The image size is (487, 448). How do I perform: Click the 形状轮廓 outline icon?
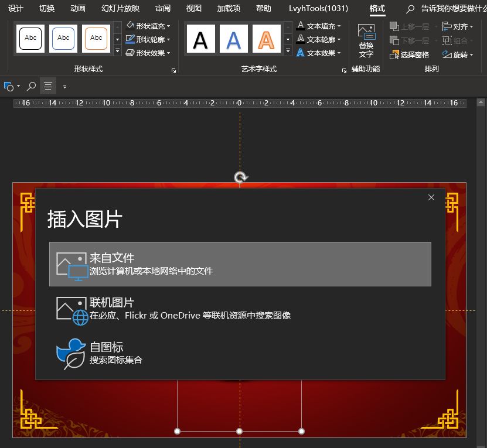point(130,39)
